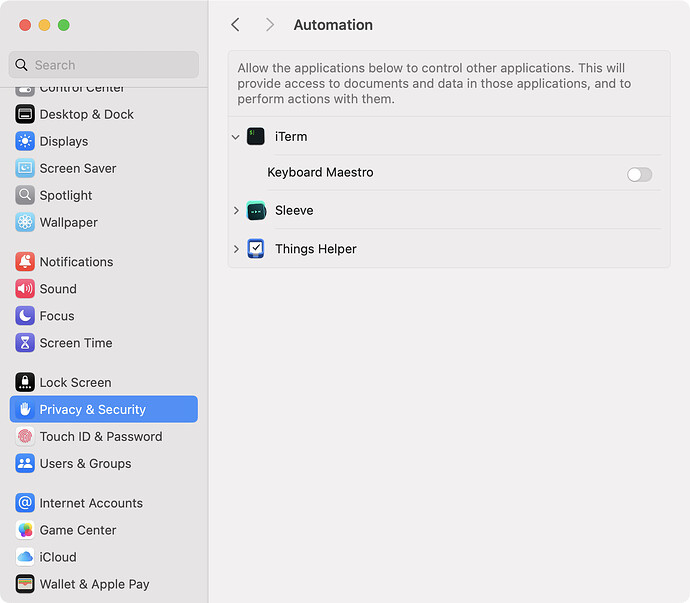Open Displays settings pane
690x603 pixels.
[x=64, y=141]
